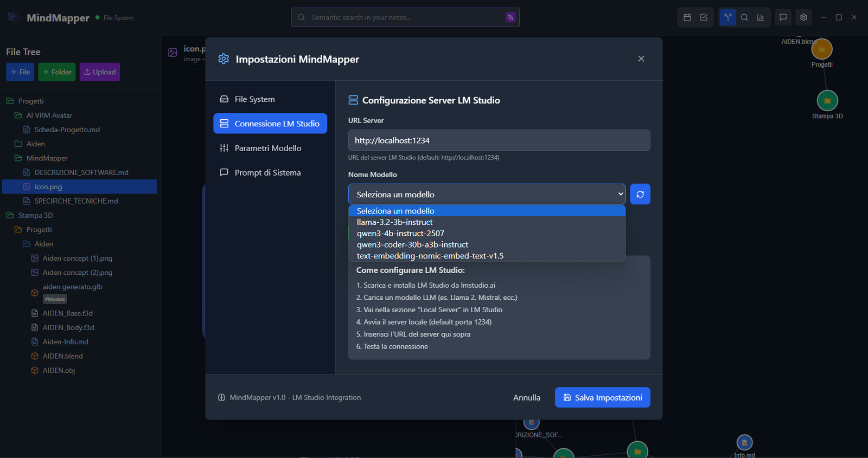Toggle the AI semantic search icon

click(510, 17)
